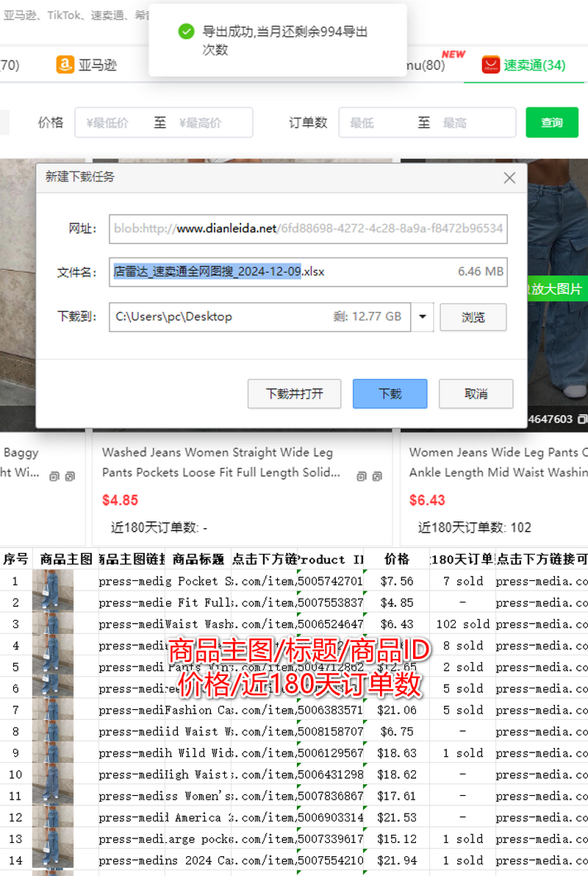Screen dimensions: 588x876
Task: Click the 放大图片 enlarge-image icon button
Action: point(563,289)
